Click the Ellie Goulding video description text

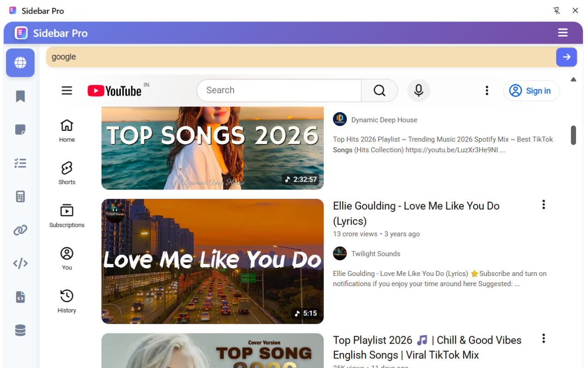click(440, 278)
